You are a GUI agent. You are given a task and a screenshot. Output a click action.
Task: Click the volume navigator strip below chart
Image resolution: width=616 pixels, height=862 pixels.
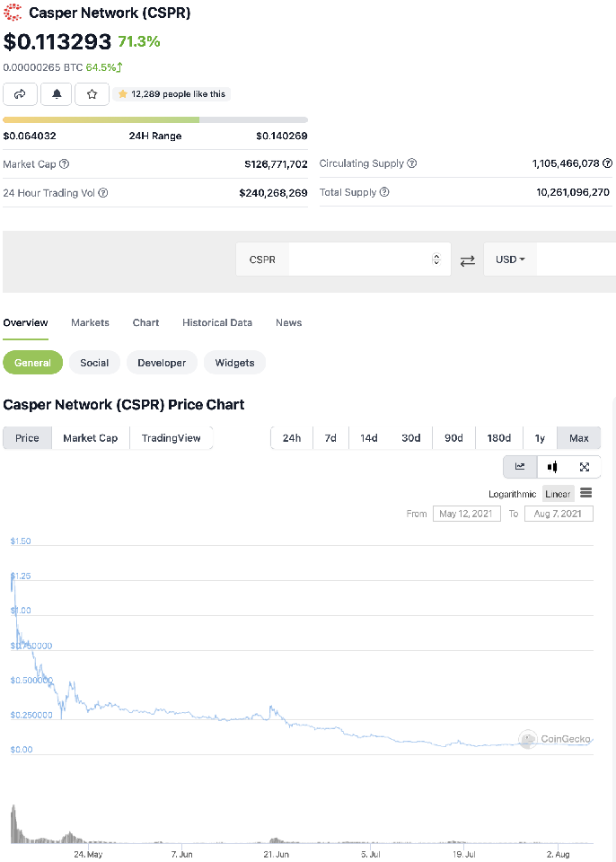pos(303,823)
